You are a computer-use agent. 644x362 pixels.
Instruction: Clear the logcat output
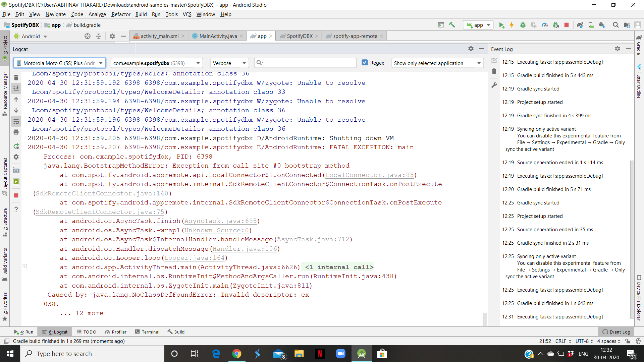point(16,77)
